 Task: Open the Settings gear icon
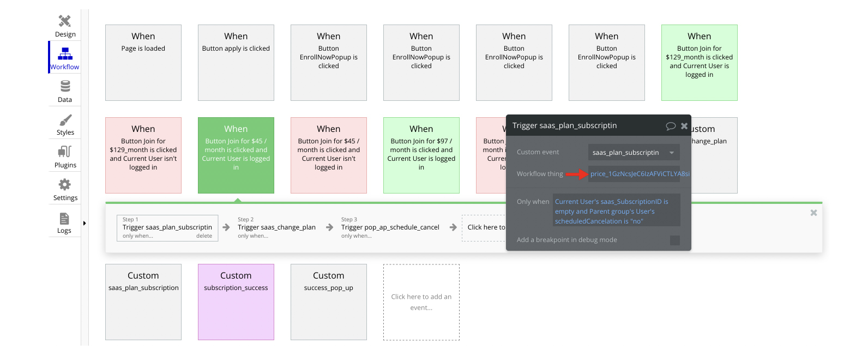coord(65,184)
